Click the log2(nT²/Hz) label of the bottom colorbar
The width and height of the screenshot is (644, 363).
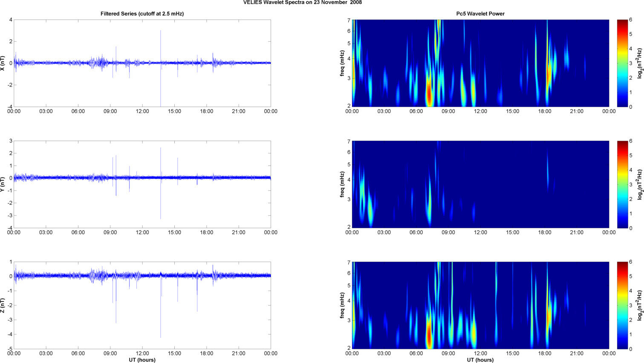[x=640, y=305]
